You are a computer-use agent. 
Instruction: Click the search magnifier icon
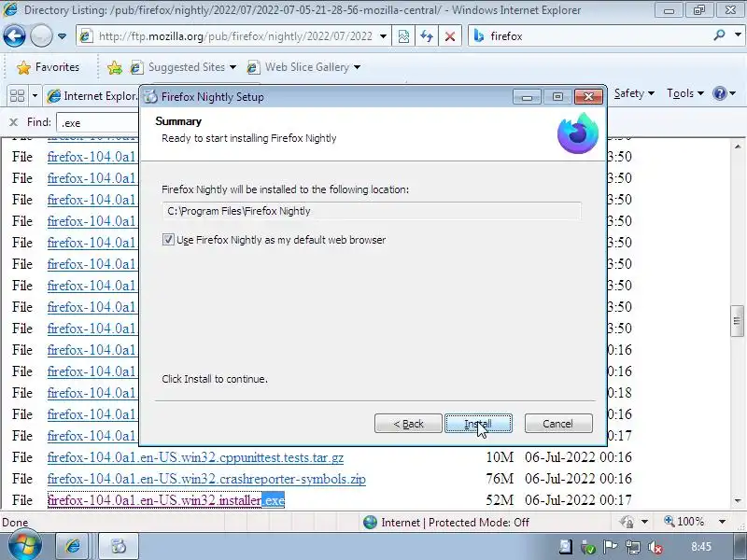tap(719, 35)
